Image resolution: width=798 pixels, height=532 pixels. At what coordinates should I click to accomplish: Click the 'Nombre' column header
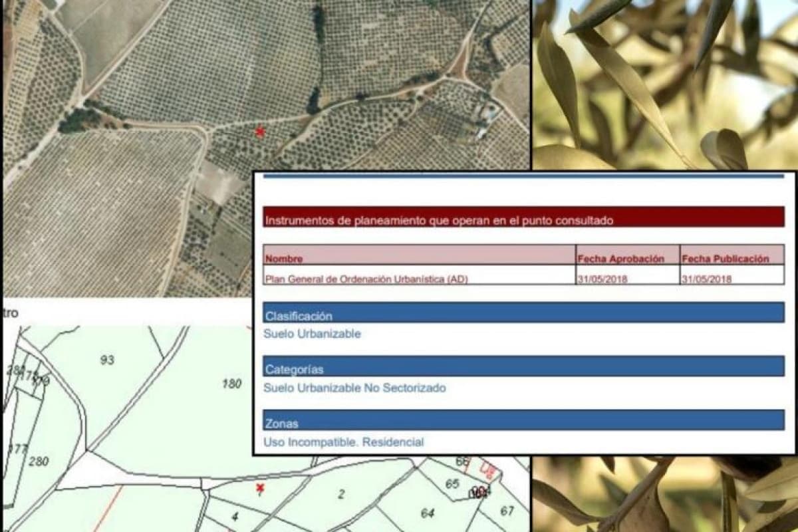tap(420, 255)
